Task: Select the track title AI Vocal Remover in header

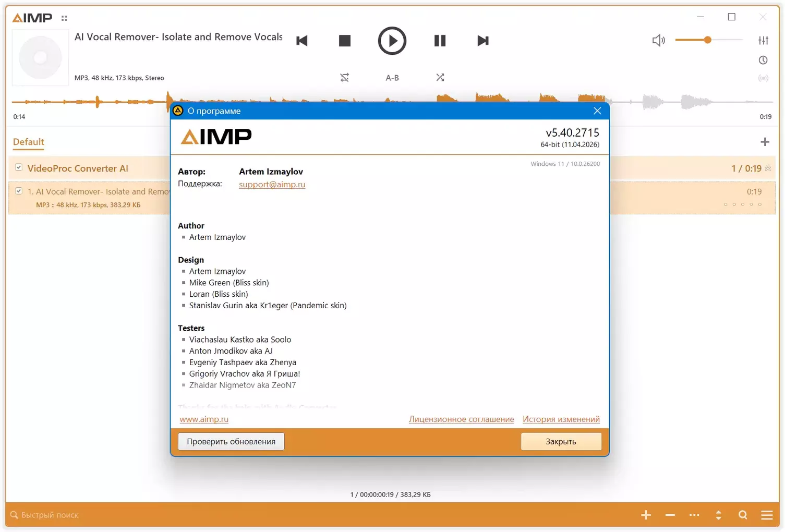Action: coord(178,37)
